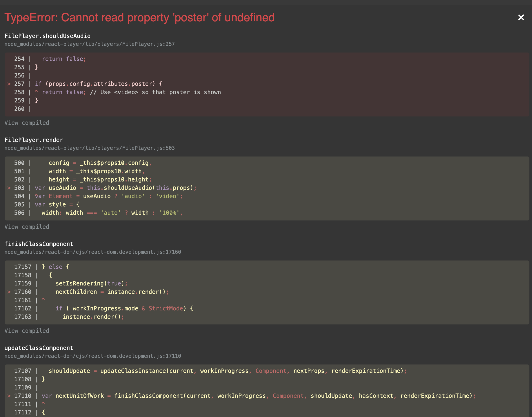The image size is (532, 417).
Task: Click 'View compiled' under FilePlayer.shouldUseAudio
Action: pyautogui.click(x=27, y=123)
